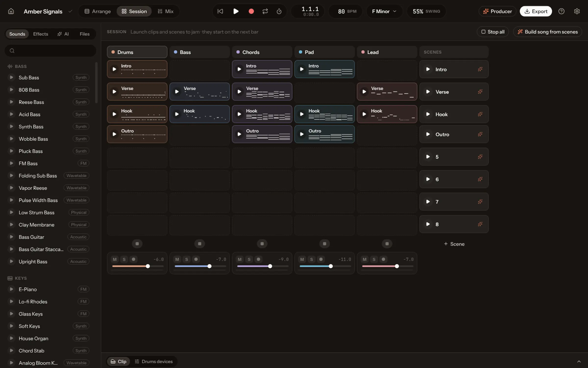Screen dimensions: 588x368
Task: Click the metronome icon
Action: pos(279,11)
